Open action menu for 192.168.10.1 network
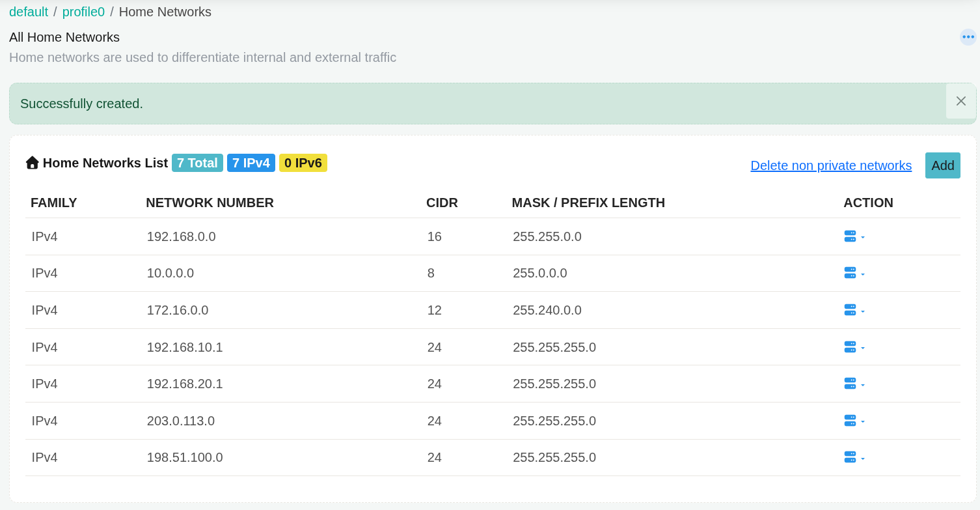This screenshot has width=980, height=510. 854,347
